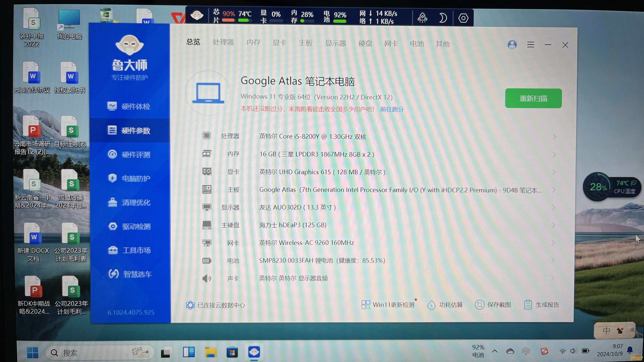Expand the 处理器 row chevron
This screenshot has height=362, width=644.
click(554, 137)
